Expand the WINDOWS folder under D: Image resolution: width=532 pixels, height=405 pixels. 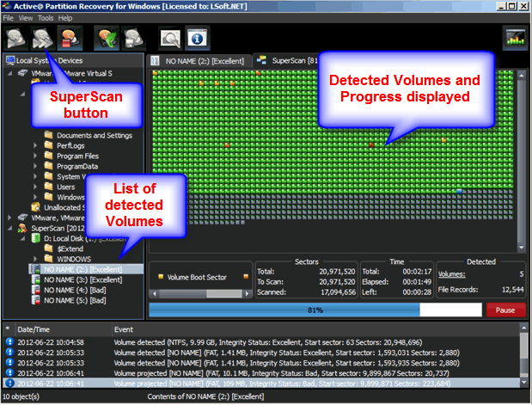coord(36,258)
